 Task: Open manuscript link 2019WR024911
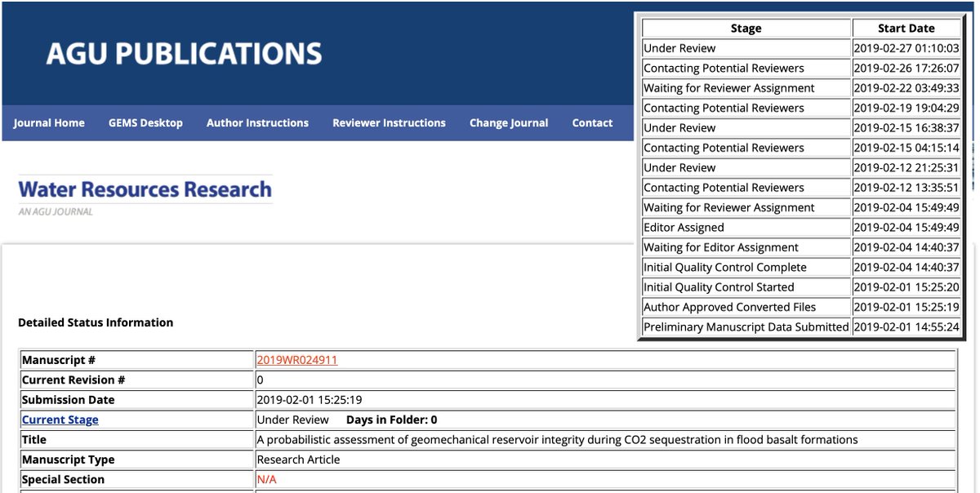297,360
